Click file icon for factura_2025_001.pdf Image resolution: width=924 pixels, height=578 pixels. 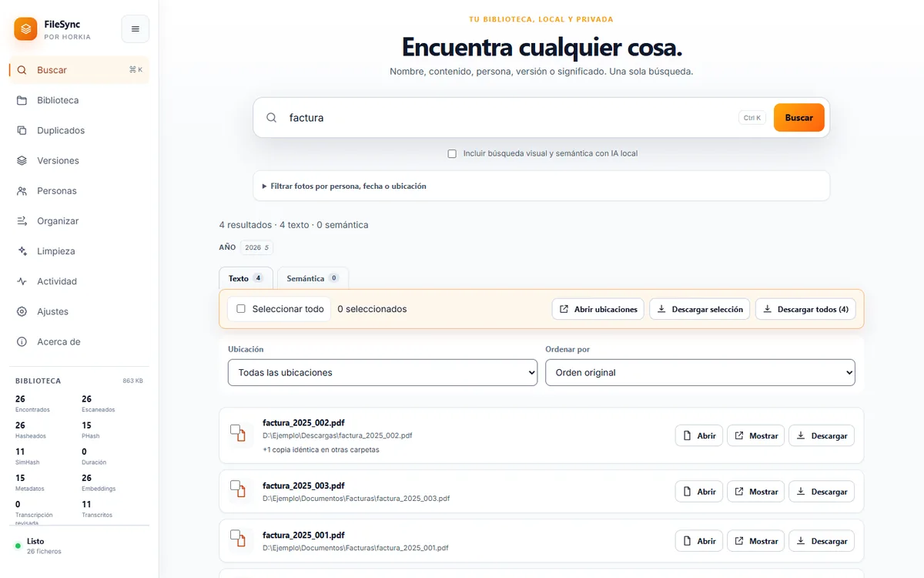(x=240, y=540)
